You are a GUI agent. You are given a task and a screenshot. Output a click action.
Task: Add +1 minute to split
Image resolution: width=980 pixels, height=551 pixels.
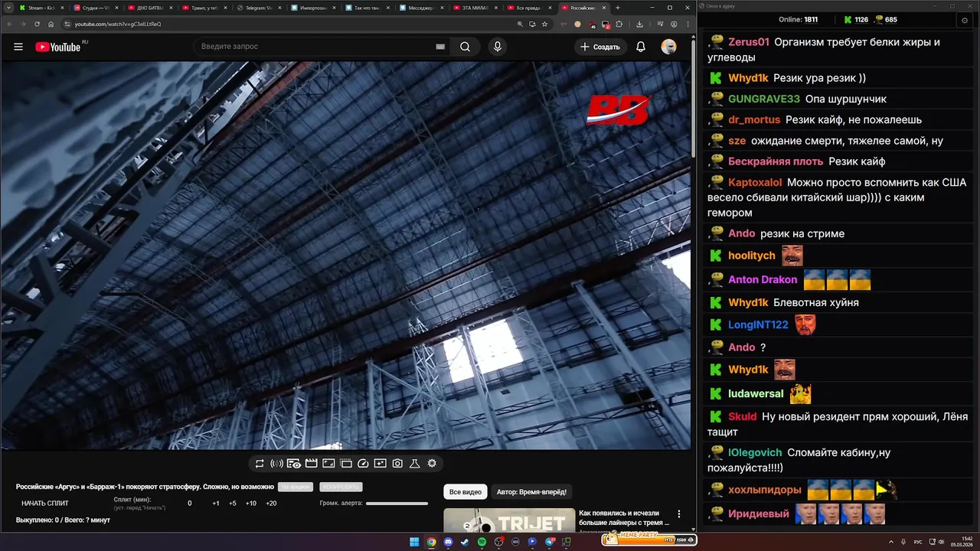coord(216,504)
